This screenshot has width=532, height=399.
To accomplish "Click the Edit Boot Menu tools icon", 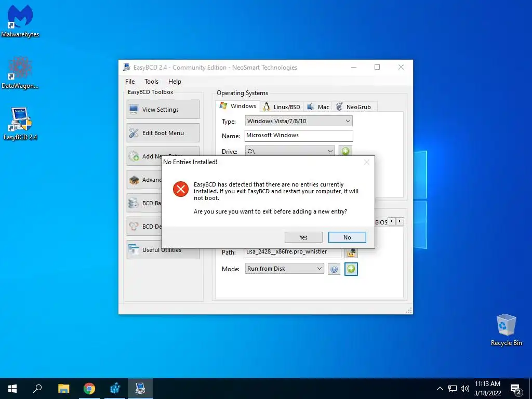I will point(134,132).
